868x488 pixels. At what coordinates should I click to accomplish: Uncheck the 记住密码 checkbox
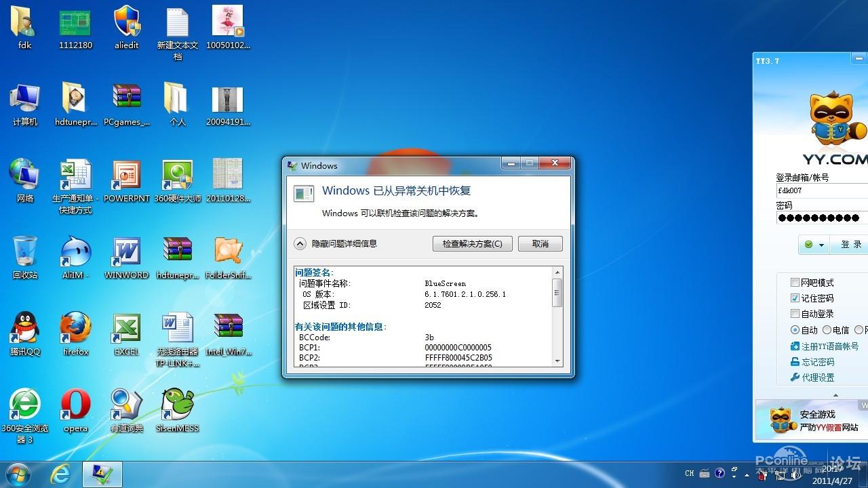795,298
